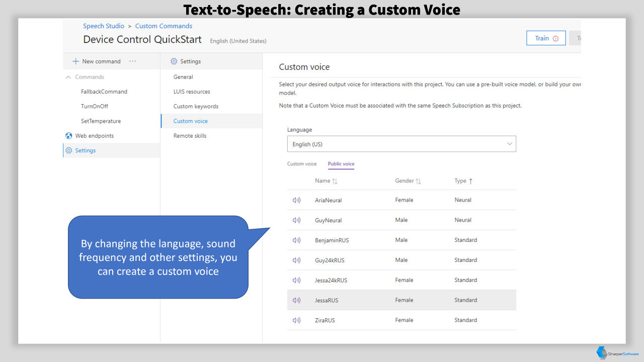
Task: Click the warning icon on the Train button
Action: [555, 39]
